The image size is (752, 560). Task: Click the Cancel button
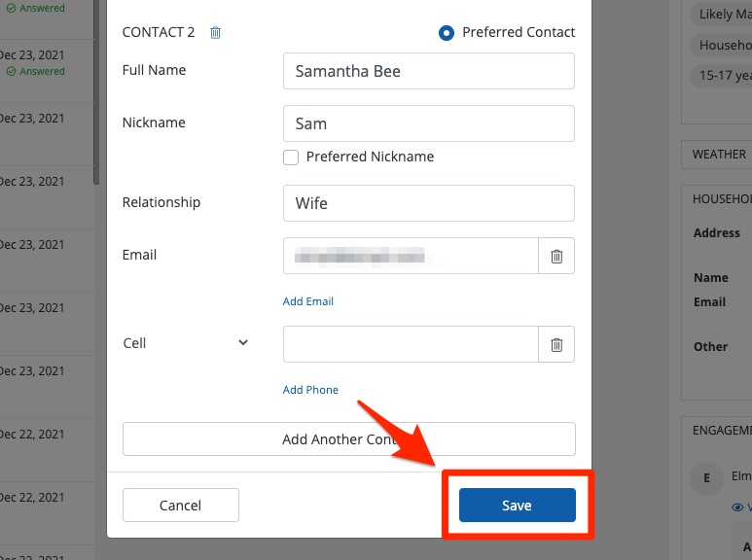point(180,506)
